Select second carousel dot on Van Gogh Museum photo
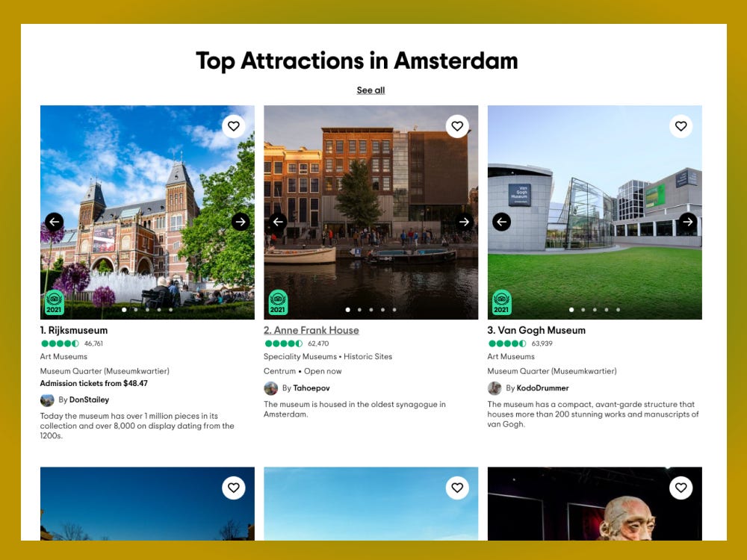Screen dimensions: 747x560 point(583,310)
